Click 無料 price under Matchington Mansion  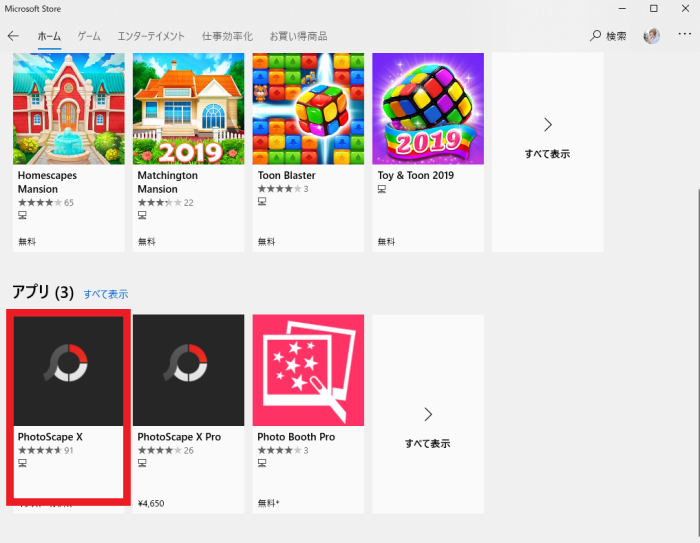pos(146,242)
